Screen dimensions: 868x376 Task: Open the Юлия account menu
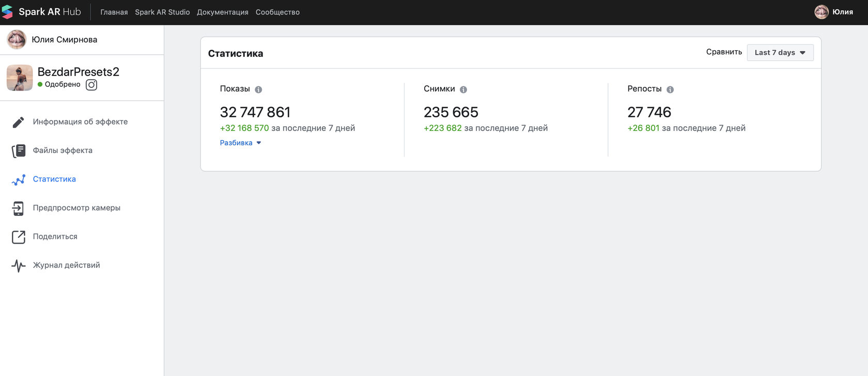pyautogui.click(x=833, y=12)
